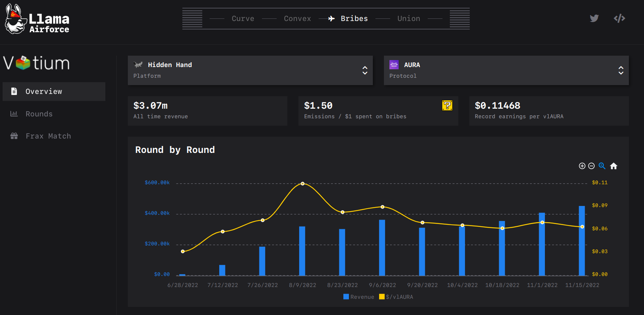Click the $400.00k axis label

(157, 213)
